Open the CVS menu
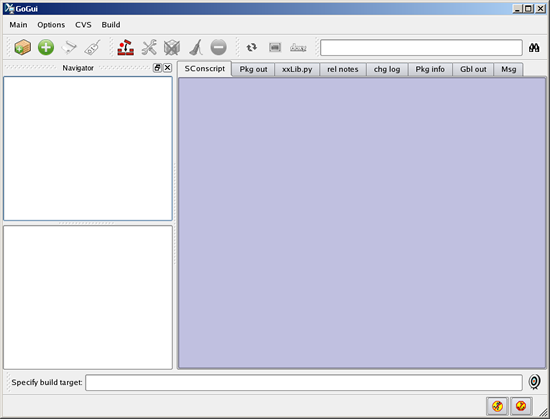 coord(83,25)
